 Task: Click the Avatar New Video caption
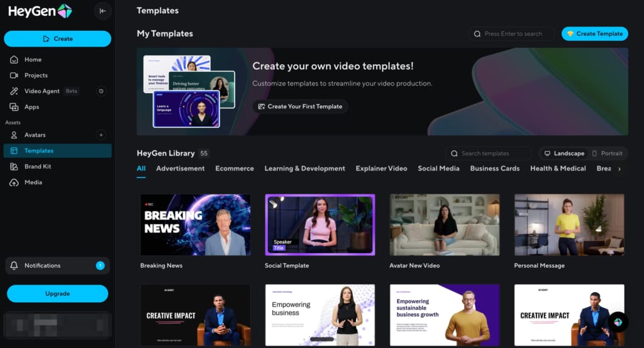click(414, 266)
